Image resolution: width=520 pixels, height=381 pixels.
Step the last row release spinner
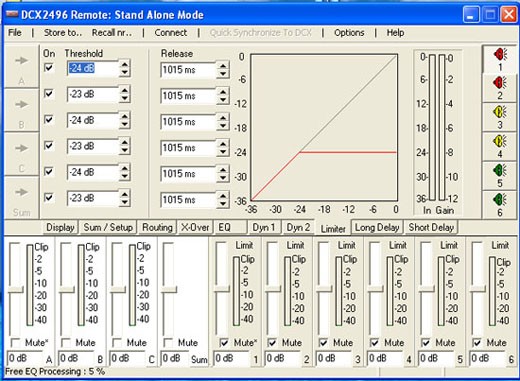[x=223, y=200]
